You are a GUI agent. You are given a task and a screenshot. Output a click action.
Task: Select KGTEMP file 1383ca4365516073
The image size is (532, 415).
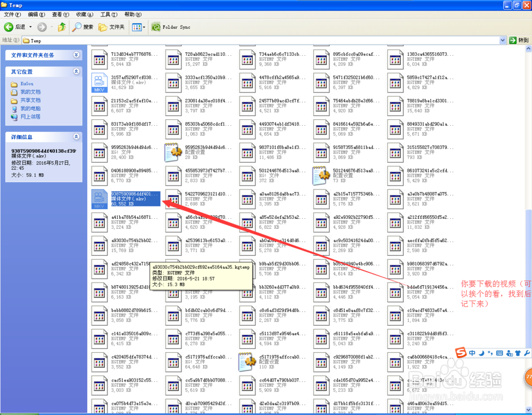420,59
